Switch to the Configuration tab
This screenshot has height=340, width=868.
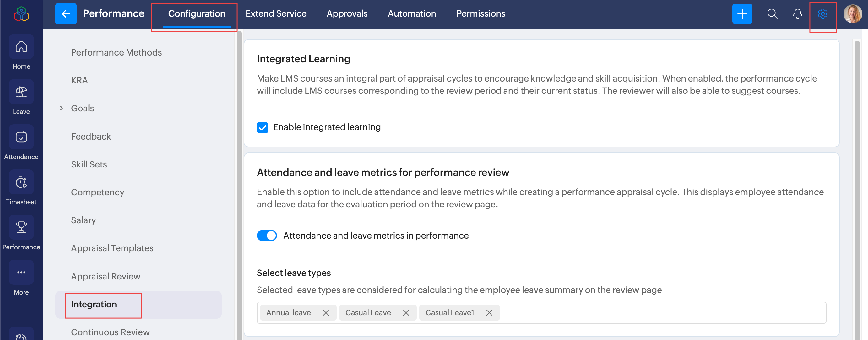[x=197, y=14]
